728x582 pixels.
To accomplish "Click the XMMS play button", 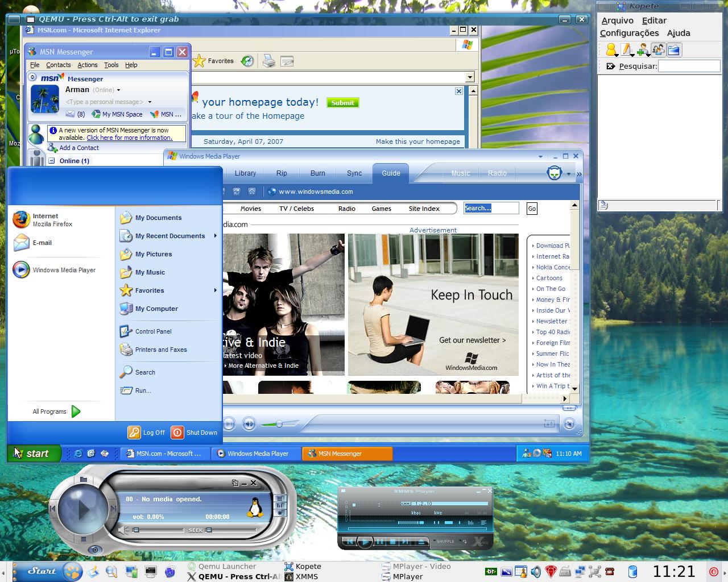I will click(365, 542).
